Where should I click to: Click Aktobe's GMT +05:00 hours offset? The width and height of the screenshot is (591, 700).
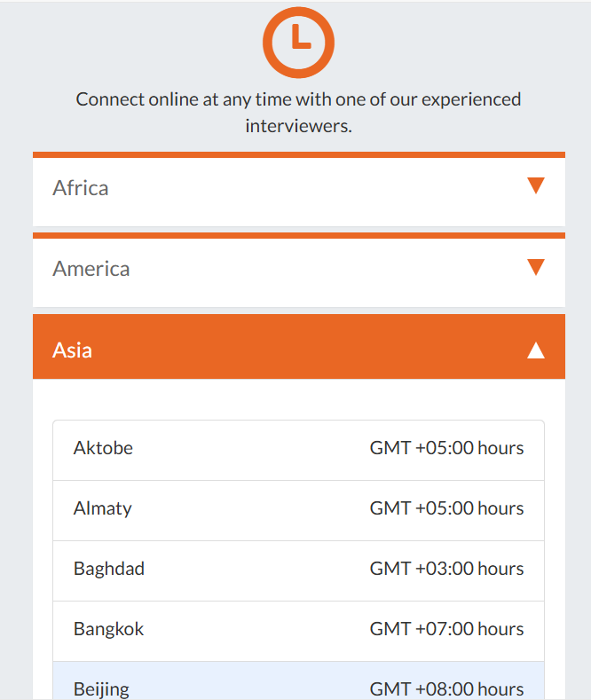(x=446, y=448)
